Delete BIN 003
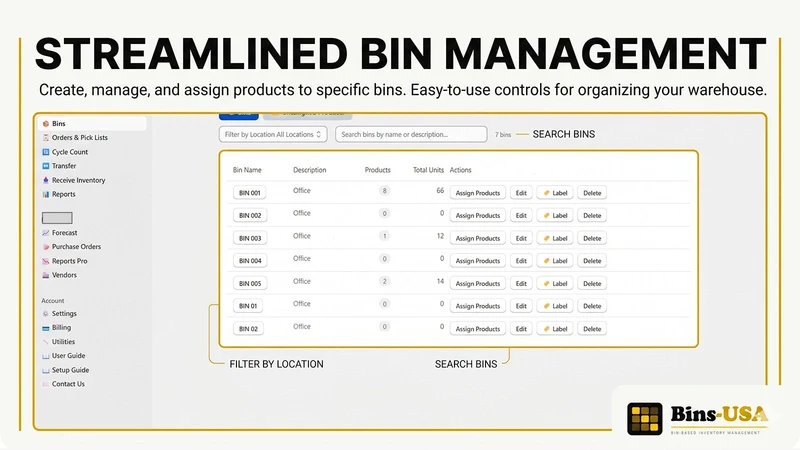800x450 pixels. (592, 238)
